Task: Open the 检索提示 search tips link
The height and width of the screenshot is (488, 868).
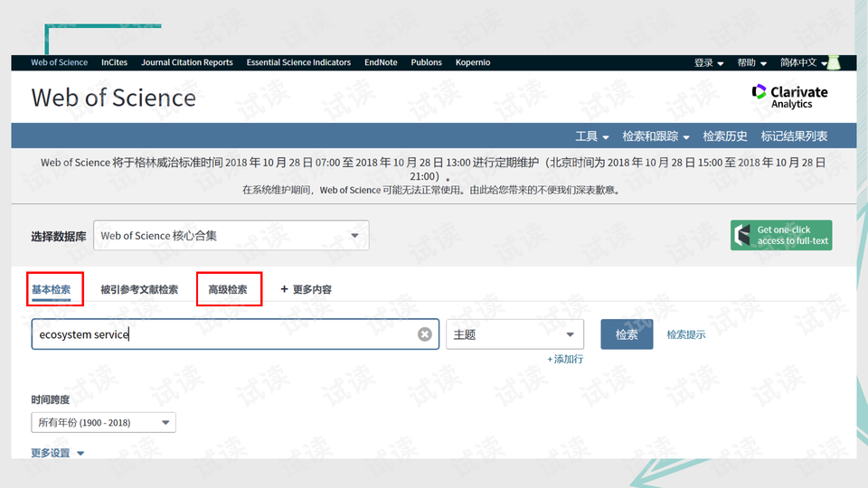Action: (686, 334)
